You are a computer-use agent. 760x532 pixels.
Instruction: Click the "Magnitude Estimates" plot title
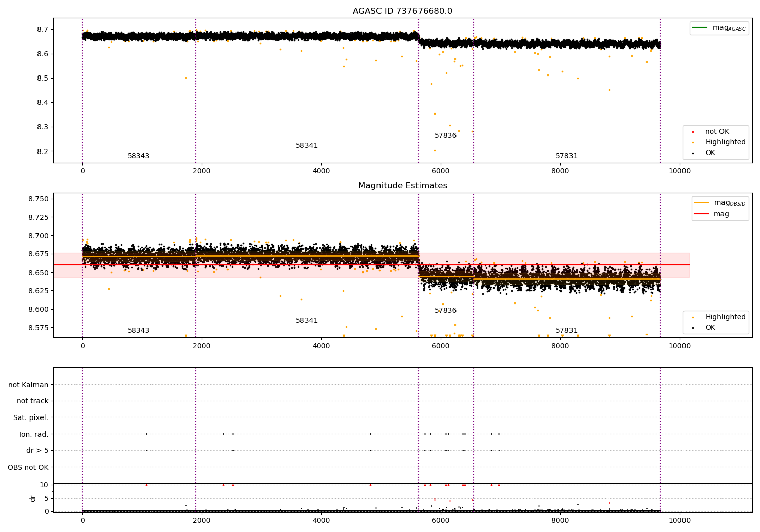click(402, 186)
